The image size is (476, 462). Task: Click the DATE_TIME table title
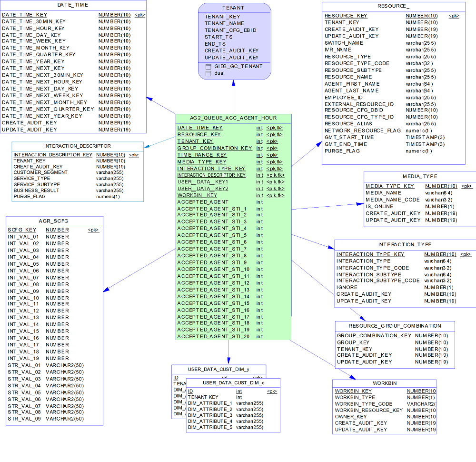(72, 5)
